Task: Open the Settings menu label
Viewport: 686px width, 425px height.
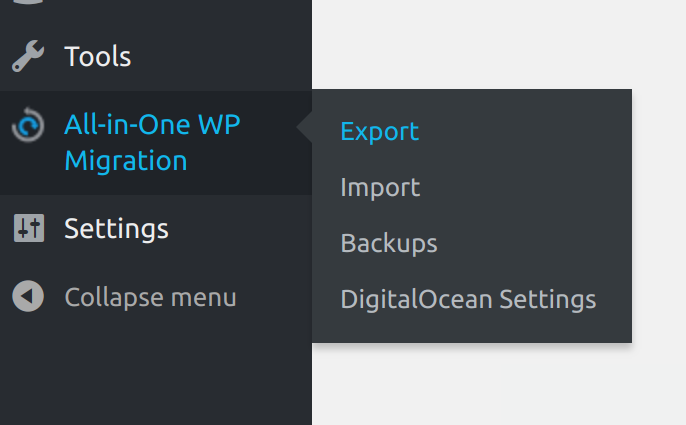Action: point(116,228)
